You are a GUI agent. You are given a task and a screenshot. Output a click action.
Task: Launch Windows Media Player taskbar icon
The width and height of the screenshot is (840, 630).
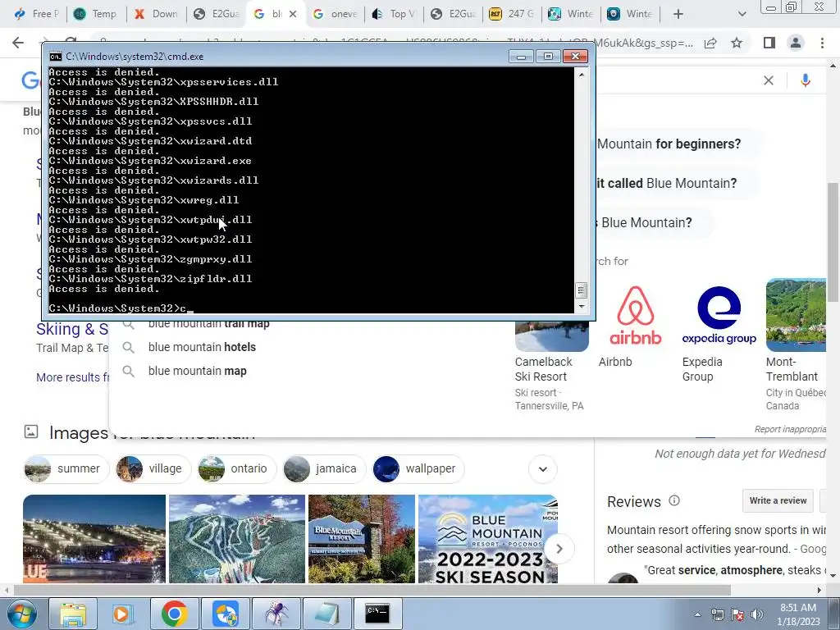(x=123, y=614)
